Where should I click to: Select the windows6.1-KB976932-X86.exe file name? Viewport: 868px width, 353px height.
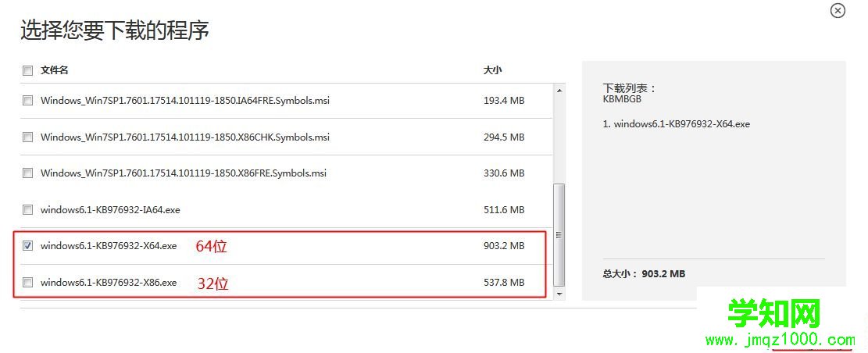click(109, 283)
